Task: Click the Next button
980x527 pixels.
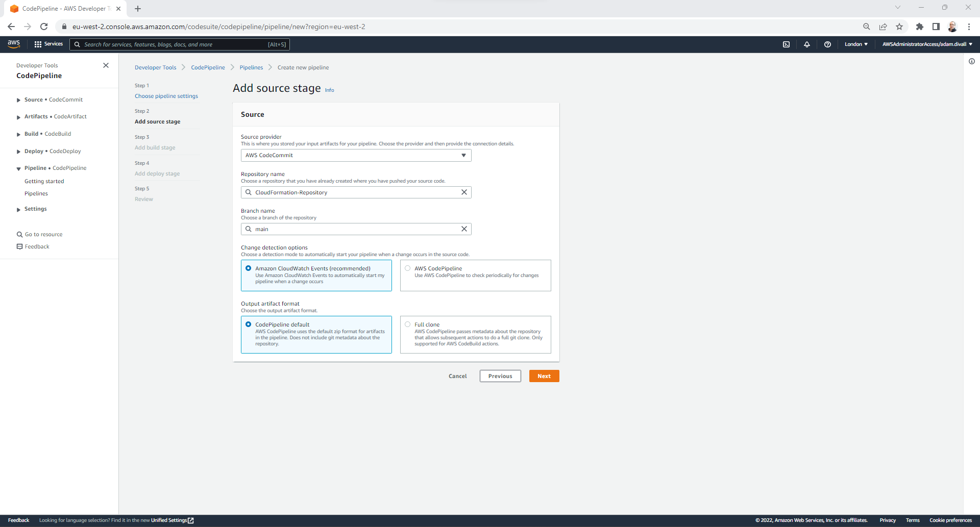Action: point(544,376)
